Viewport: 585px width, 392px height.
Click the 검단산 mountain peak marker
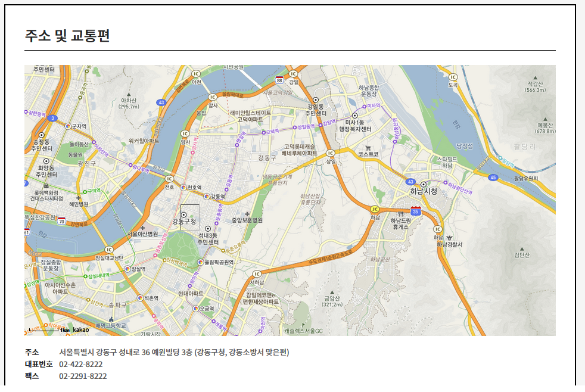[522, 249]
